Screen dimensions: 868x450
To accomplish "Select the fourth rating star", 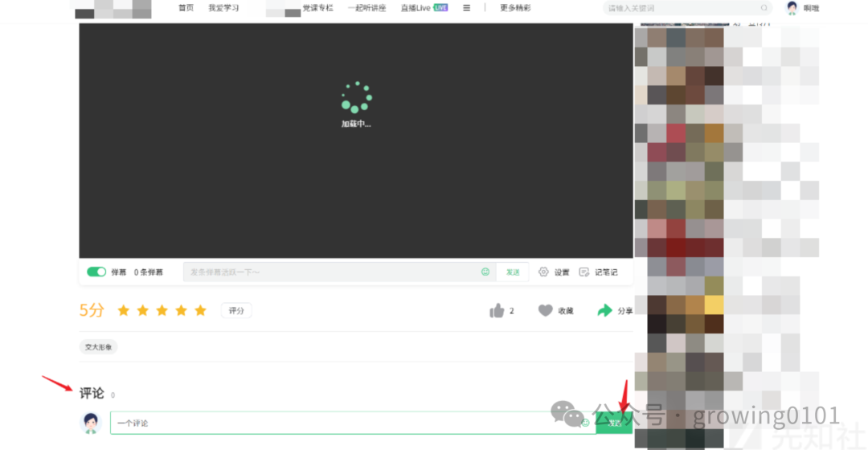I will [x=181, y=310].
